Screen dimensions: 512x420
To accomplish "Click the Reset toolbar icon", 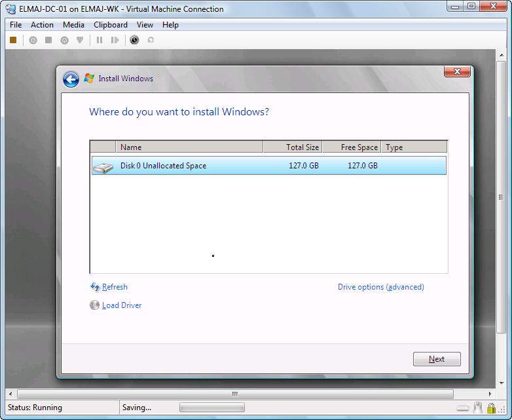I will click(115, 40).
